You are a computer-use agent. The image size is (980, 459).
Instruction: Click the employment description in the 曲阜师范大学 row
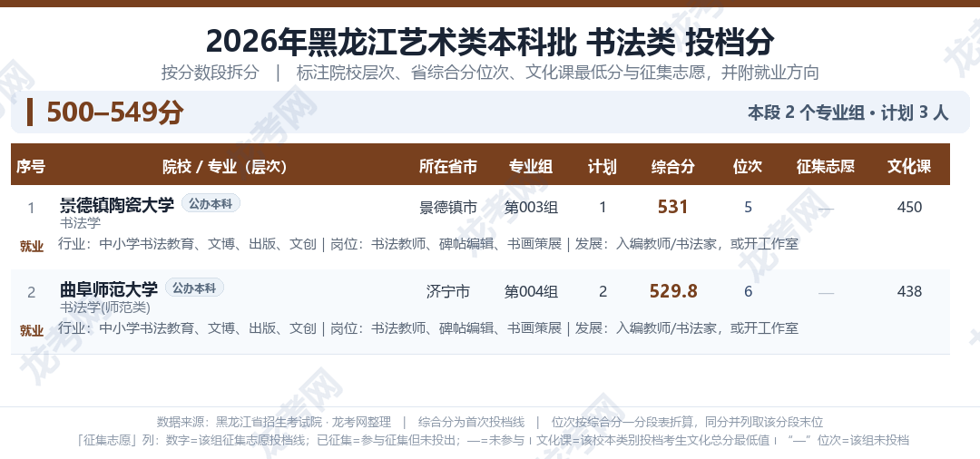tap(428, 327)
